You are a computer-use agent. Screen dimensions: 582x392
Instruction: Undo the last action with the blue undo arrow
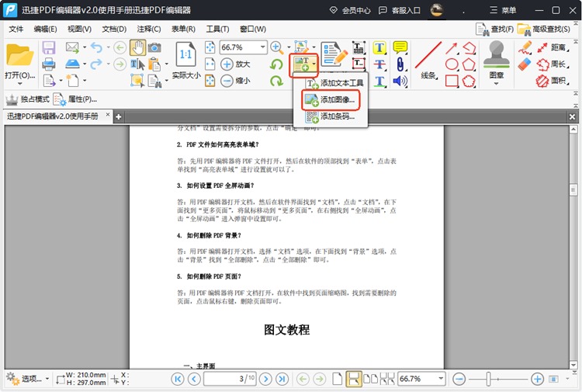[96, 47]
